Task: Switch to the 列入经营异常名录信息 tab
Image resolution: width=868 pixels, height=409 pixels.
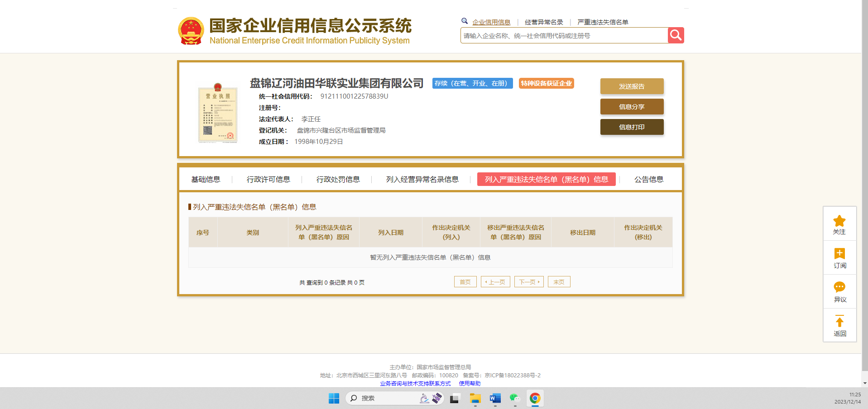Action: coord(422,180)
